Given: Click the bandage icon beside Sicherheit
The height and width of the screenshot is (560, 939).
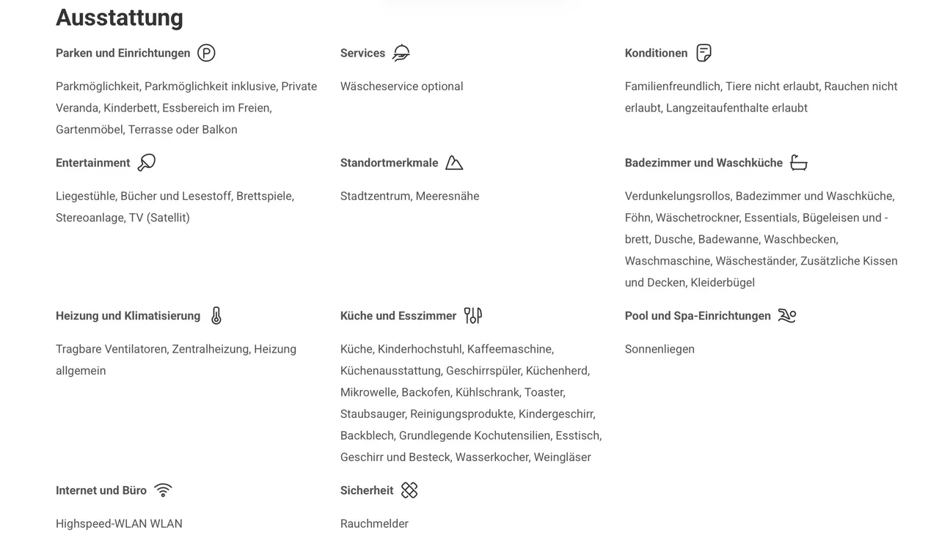Looking at the screenshot, I should (409, 490).
